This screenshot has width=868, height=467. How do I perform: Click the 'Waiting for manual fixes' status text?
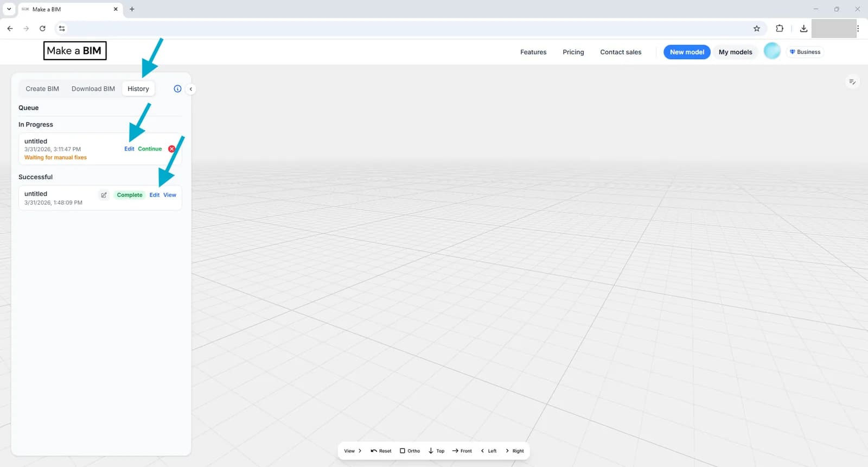pyautogui.click(x=55, y=157)
